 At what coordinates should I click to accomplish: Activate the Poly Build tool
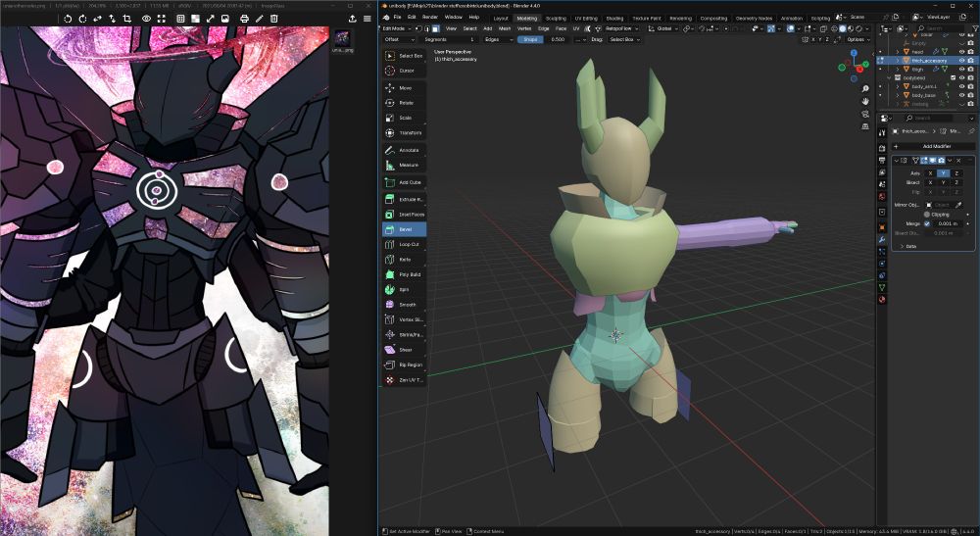pos(405,274)
